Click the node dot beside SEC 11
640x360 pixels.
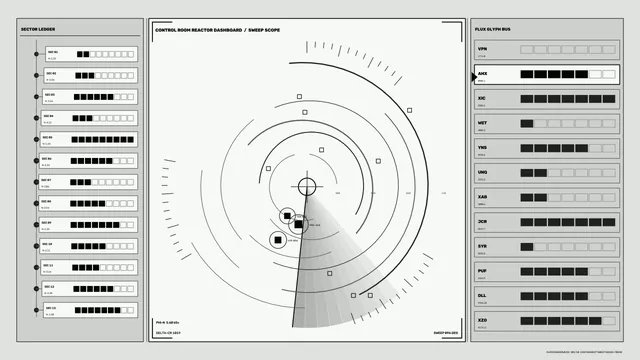36,267
